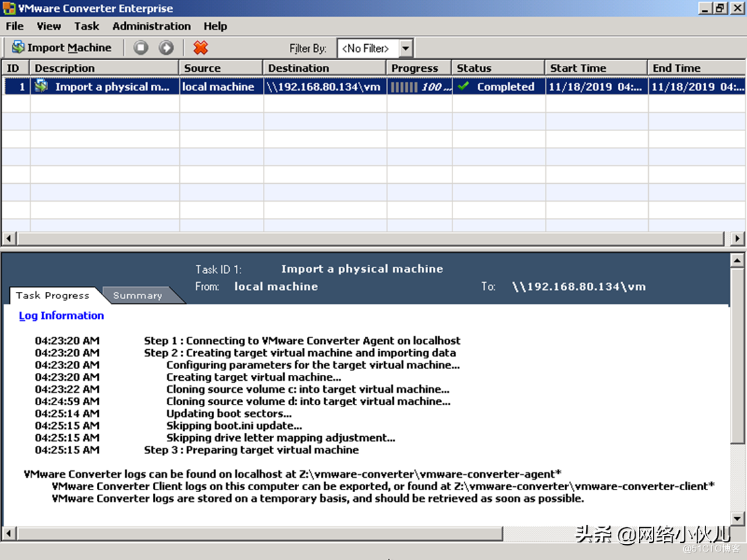Screen dimensions: 747x560
Task: Switch to the Summary tab
Action: (138, 296)
